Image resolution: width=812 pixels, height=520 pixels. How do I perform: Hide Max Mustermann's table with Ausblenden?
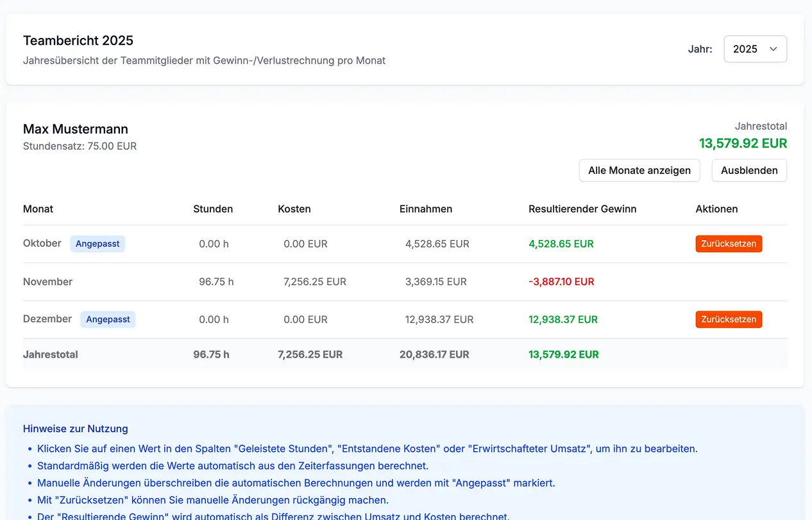(x=749, y=170)
